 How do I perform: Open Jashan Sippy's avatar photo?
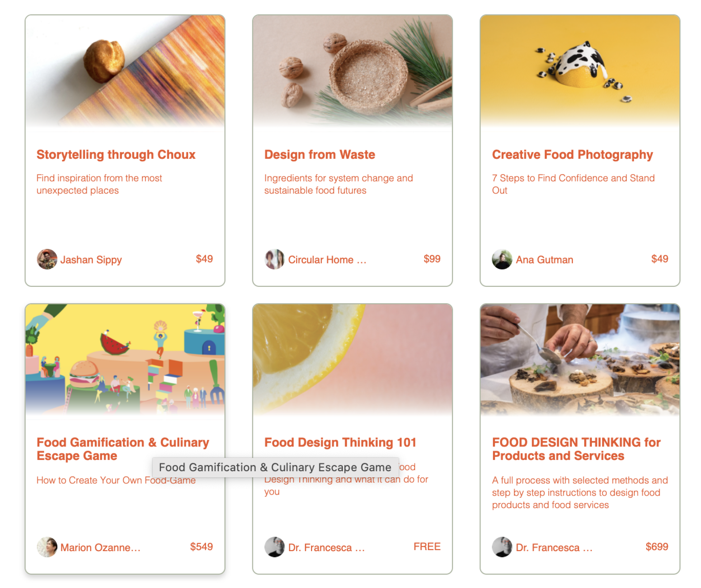pos(47,259)
